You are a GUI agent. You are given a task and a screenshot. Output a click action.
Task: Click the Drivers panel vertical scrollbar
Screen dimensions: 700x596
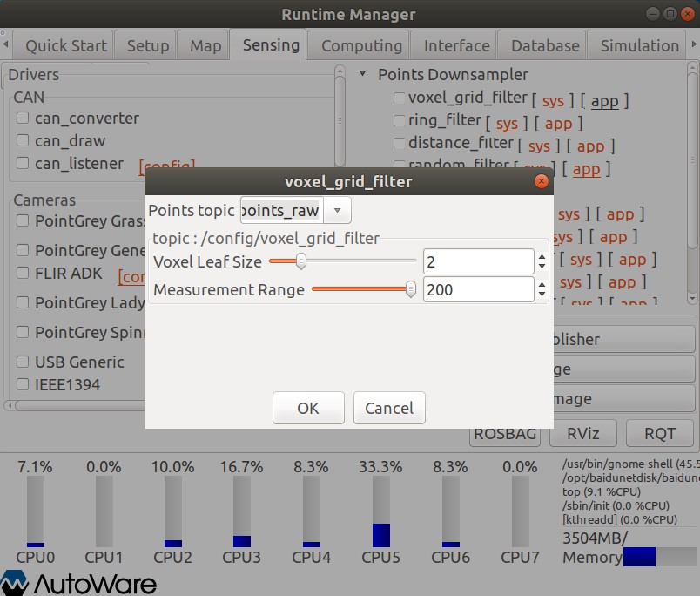[x=340, y=120]
